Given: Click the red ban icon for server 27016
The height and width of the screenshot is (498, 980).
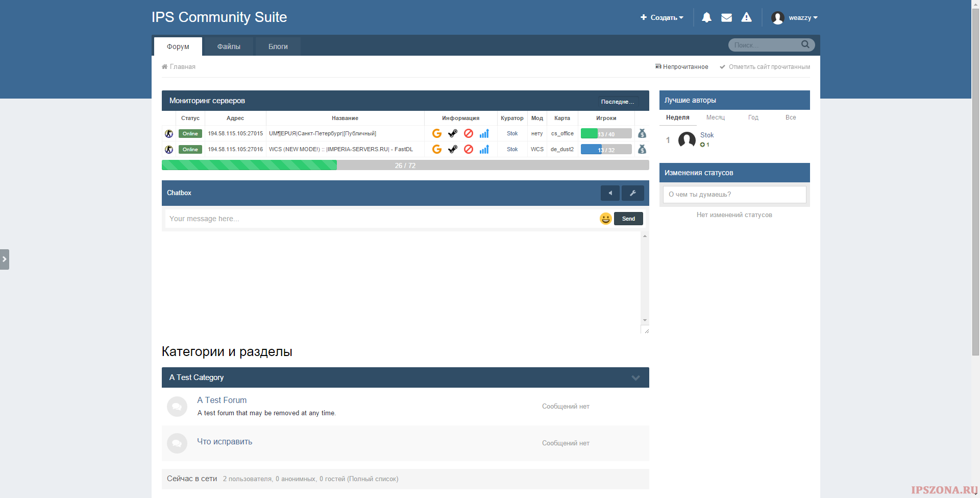Looking at the screenshot, I should [469, 149].
